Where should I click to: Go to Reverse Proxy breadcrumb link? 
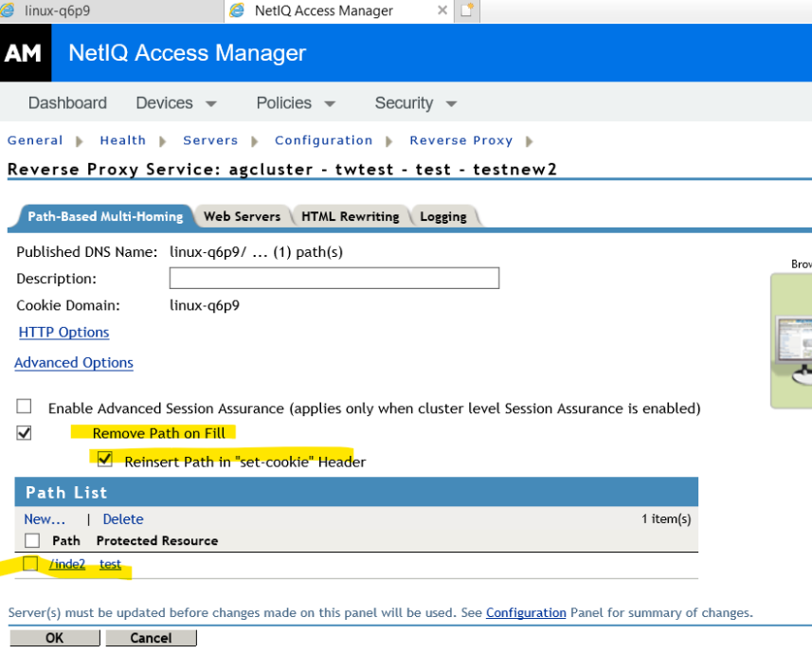pyautogui.click(x=460, y=140)
